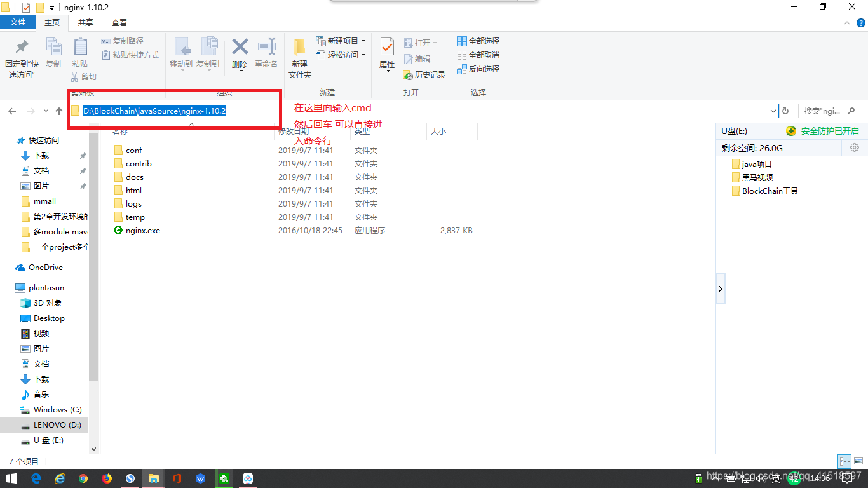Select the docs folder
Viewport: 868px width, 488px height.
[135, 177]
